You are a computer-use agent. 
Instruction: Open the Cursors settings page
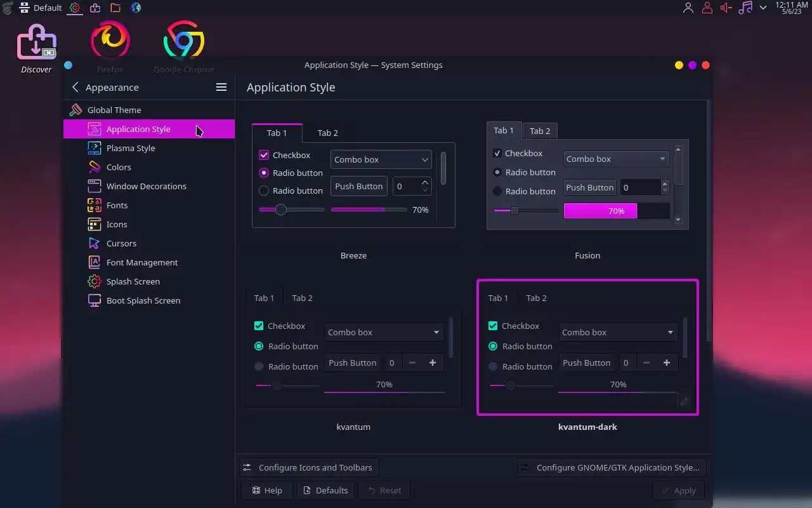(149, 243)
